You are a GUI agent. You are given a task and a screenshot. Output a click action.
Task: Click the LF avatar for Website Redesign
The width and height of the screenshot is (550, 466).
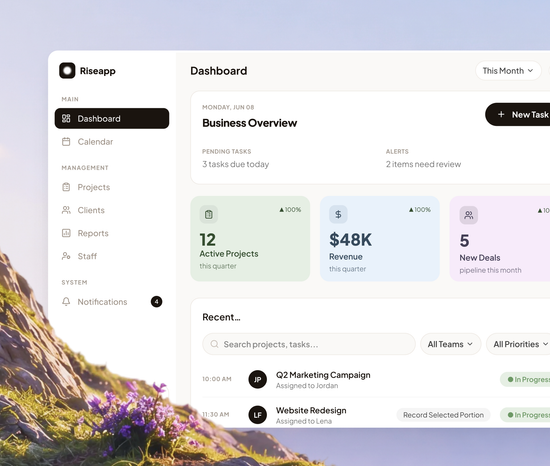click(x=257, y=415)
